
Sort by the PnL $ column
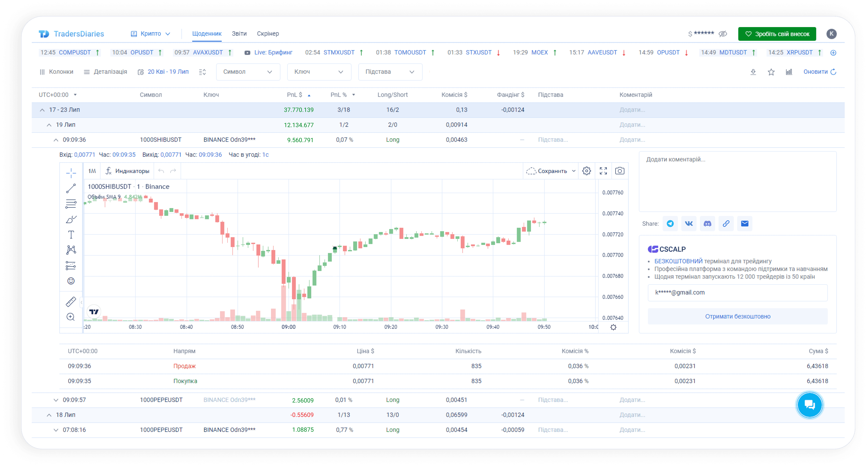pyautogui.click(x=294, y=95)
